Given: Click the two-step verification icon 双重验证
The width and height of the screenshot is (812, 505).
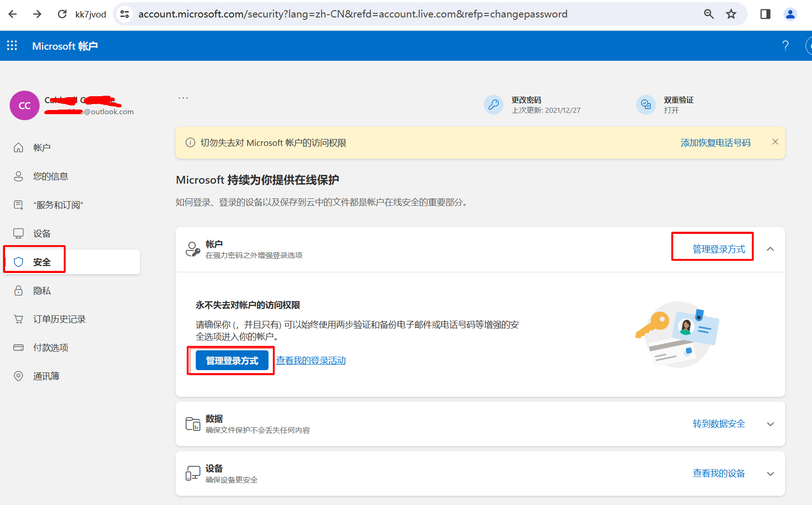Looking at the screenshot, I should tap(646, 105).
